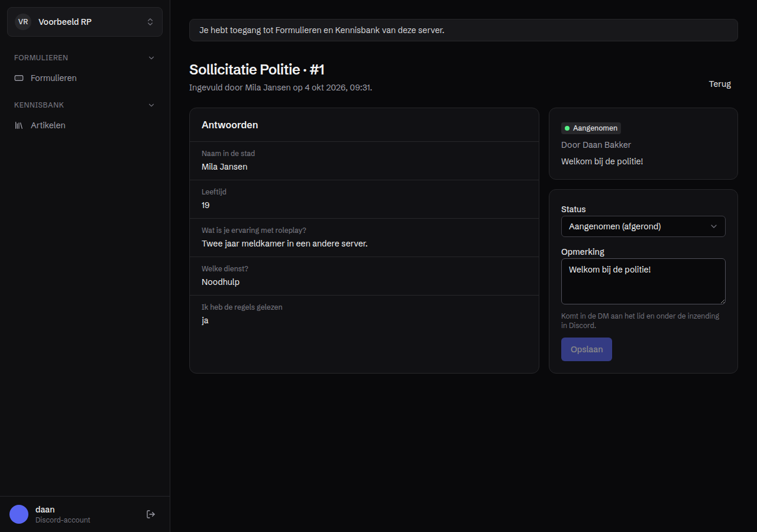
Task: Click the 'Ik heb de regels gelezen' label
Action: (242, 307)
